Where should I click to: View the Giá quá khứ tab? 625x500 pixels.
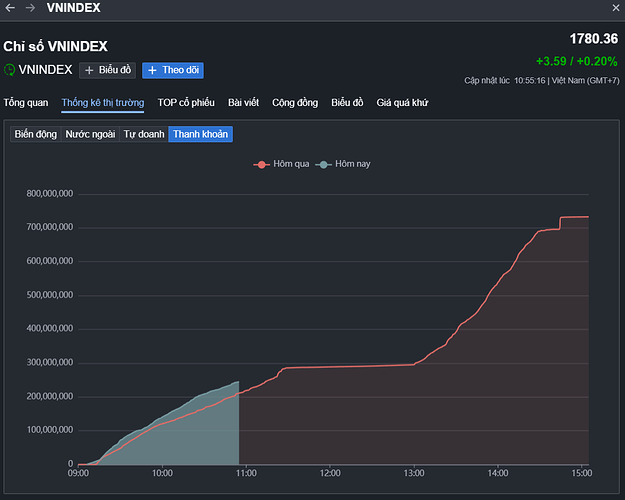click(x=402, y=102)
